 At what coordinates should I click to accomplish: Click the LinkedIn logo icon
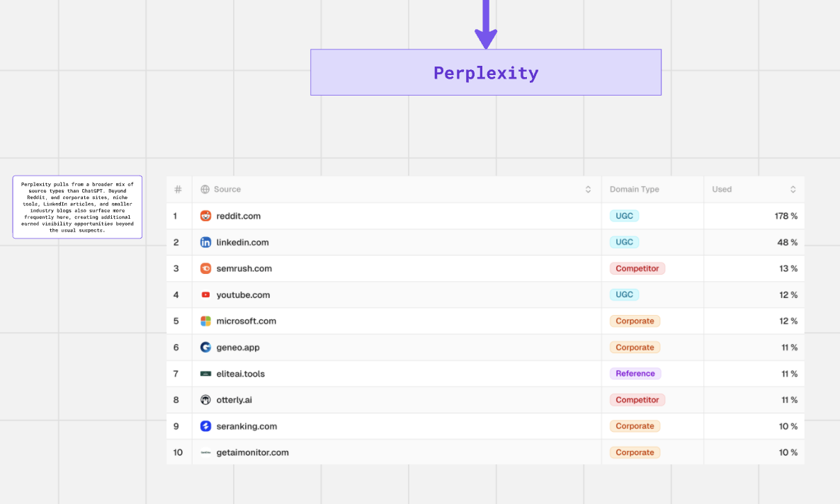(205, 242)
